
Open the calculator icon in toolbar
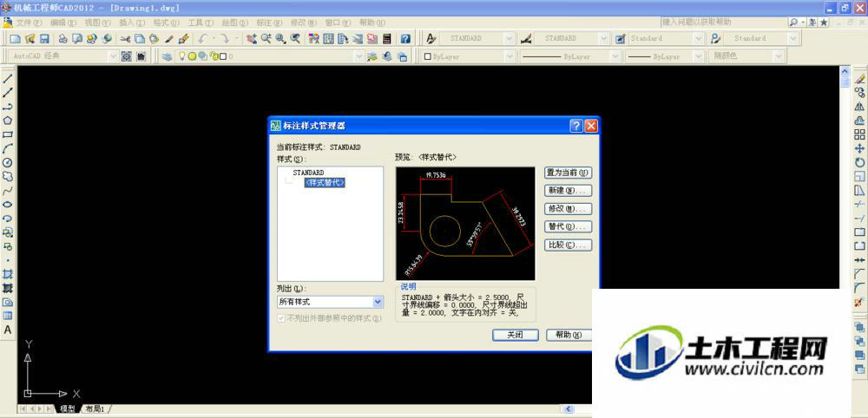[x=387, y=39]
